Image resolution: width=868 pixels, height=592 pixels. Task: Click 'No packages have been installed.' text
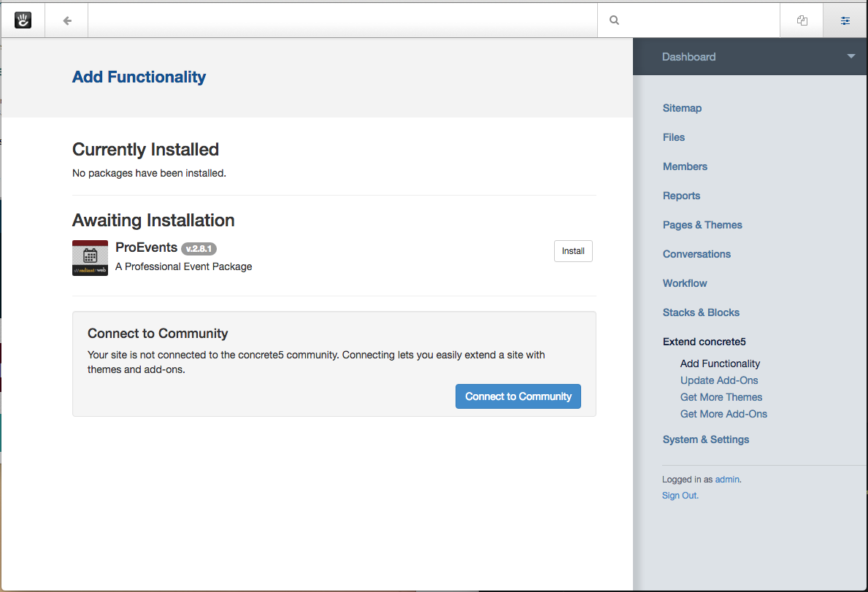(149, 173)
